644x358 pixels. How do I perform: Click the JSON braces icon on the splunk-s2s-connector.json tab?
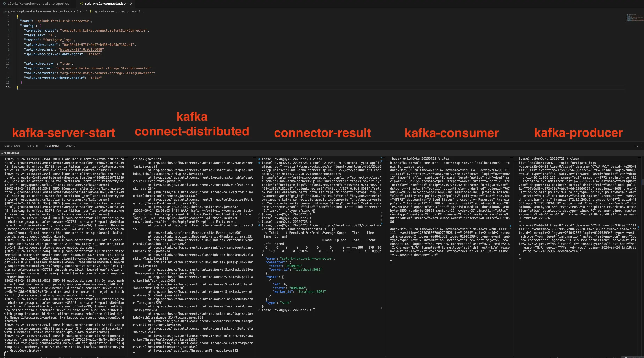coord(82,4)
